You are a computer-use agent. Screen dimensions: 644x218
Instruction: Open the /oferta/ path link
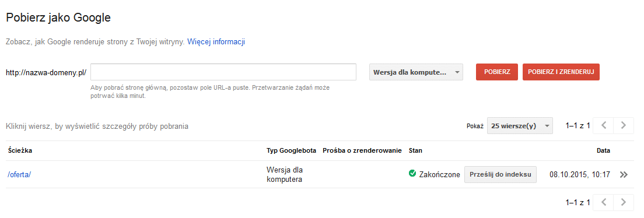(19, 174)
